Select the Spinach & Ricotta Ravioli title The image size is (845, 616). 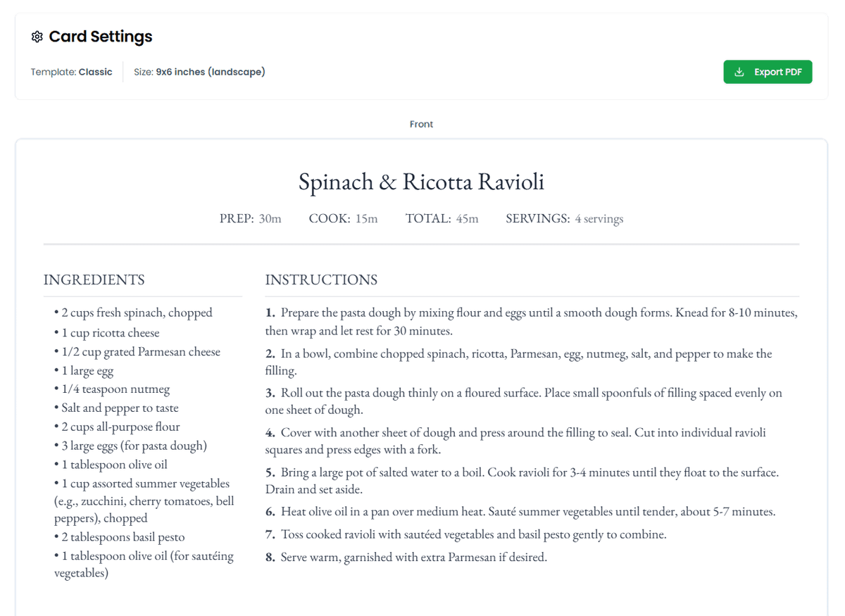click(421, 182)
